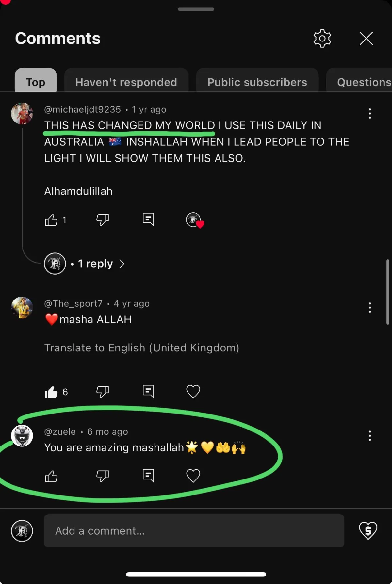Tap the Super Thanks dollar heart icon
Image resolution: width=392 pixels, height=584 pixels.
(368, 530)
